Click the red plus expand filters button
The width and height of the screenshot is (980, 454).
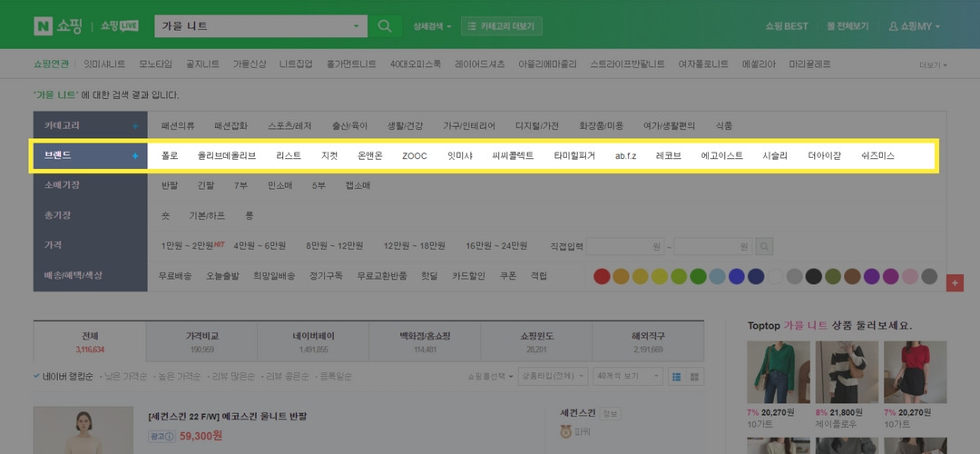pos(955,282)
